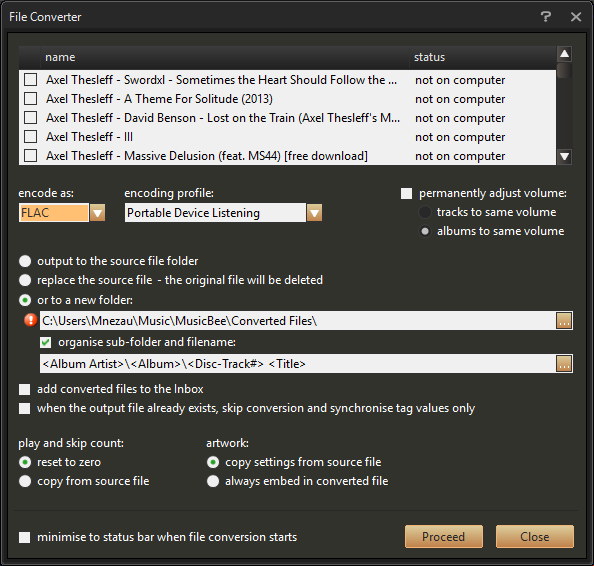Select the David Benson Lost on the Train row text
The height and width of the screenshot is (566, 594).
pos(223,118)
